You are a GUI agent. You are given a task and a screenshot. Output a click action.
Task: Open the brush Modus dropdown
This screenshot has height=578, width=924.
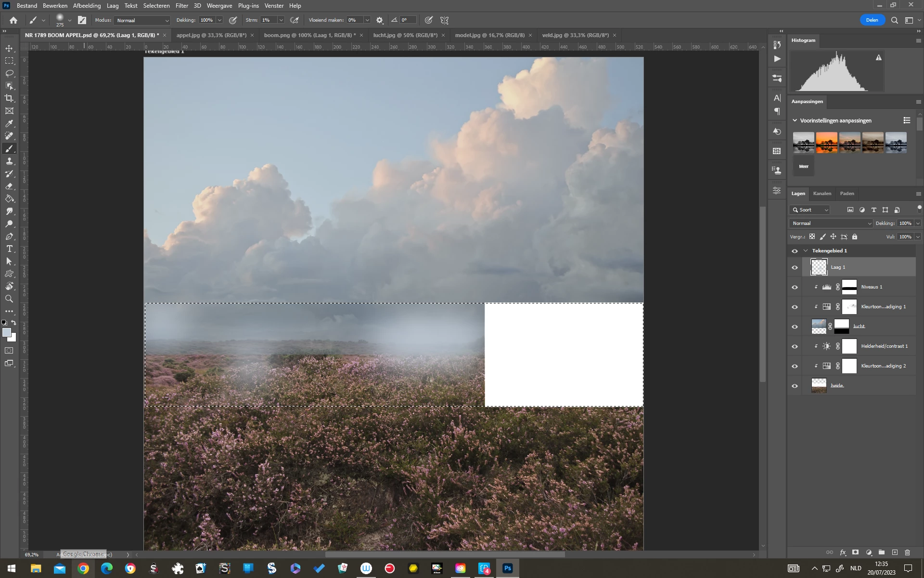coord(142,20)
